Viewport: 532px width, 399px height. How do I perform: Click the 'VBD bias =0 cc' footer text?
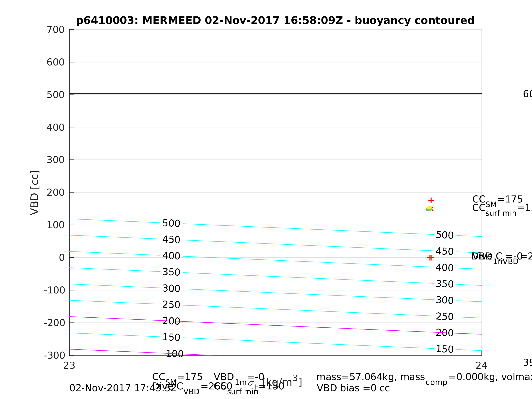point(353,388)
